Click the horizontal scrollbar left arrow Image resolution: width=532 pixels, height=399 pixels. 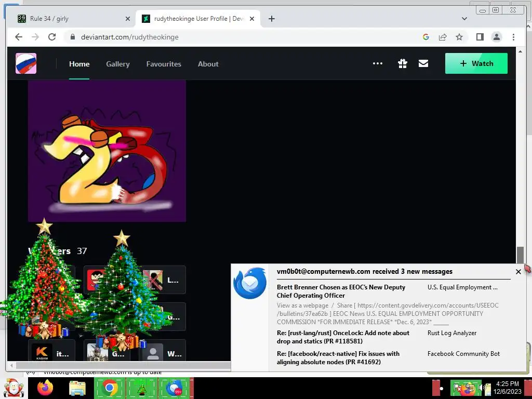(x=11, y=365)
